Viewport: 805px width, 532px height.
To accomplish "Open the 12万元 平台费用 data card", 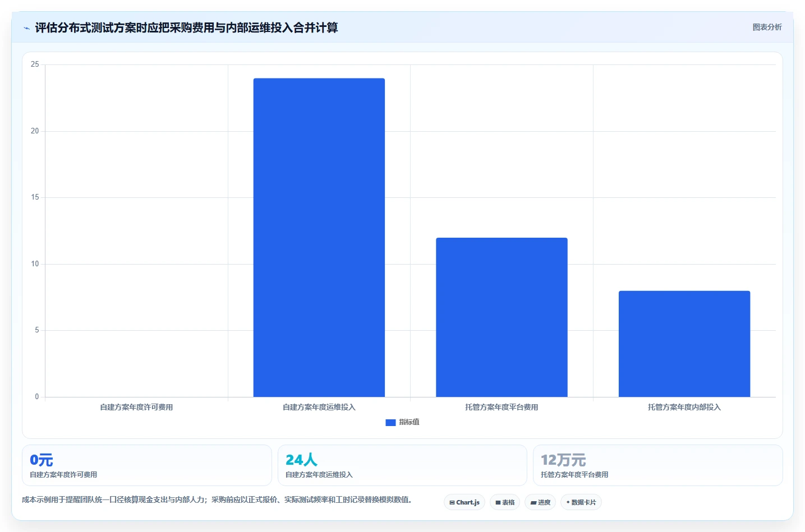I will (x=657, y=465).
